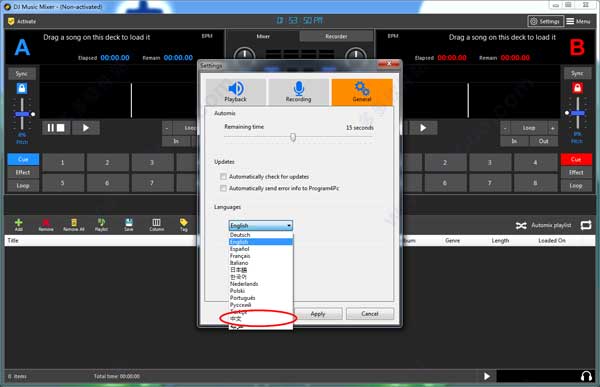Choose Español from language list
The height and width of the screenshot is (387, 600).
click(x=261, y=249)
